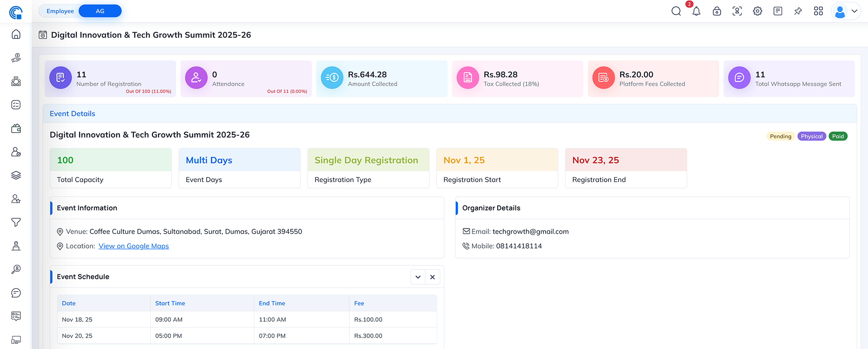Click the Registration Start Nov 1, 25 tile
The width and height of the screenshot is (868, 349).
click(x=497, y=168)
